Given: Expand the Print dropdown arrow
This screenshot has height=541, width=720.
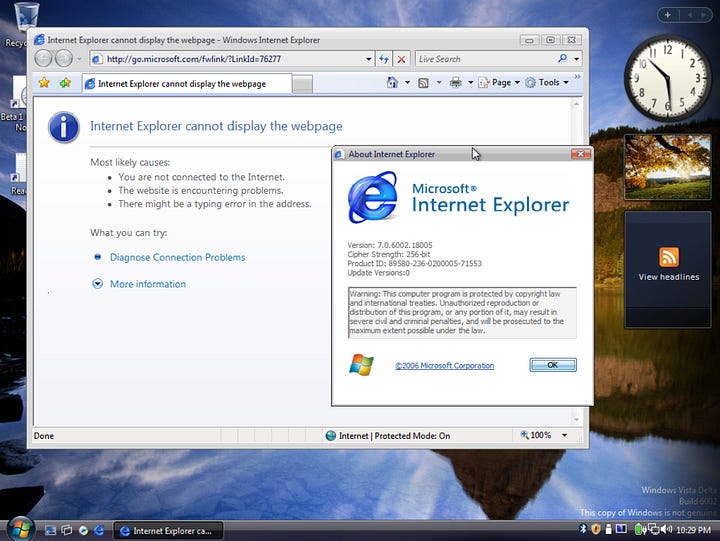Looking at the screenshot, I should pos(471,83).
